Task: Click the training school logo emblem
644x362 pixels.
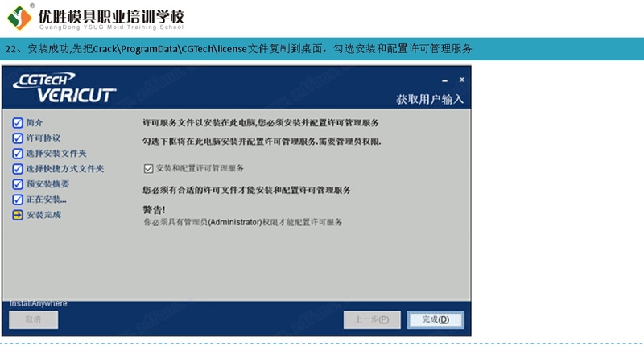Action: point(19,17)
